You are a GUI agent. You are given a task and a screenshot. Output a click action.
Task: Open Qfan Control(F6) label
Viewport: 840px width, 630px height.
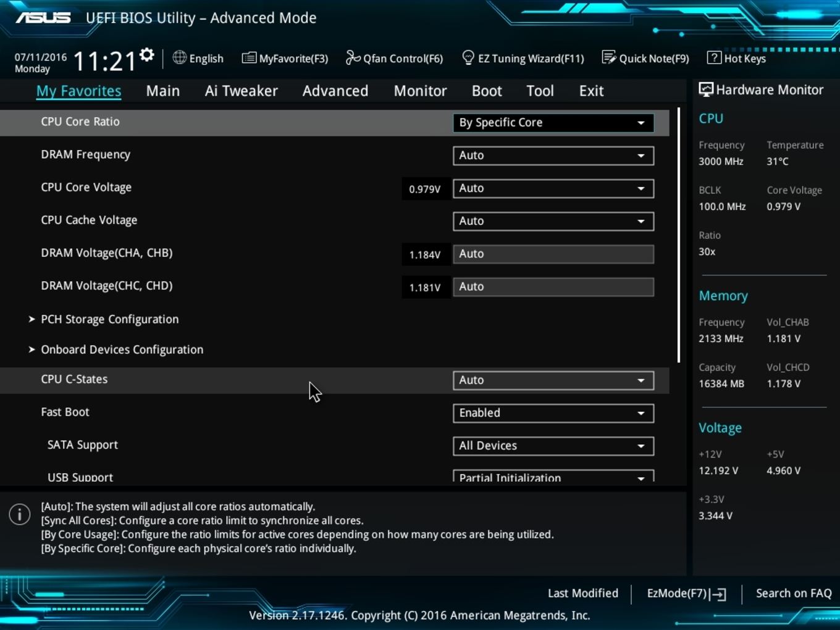click(403, 58)
